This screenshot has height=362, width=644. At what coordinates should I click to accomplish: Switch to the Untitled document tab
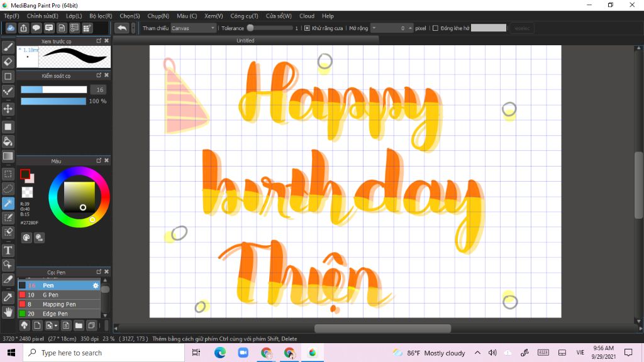tap(245, 40)
